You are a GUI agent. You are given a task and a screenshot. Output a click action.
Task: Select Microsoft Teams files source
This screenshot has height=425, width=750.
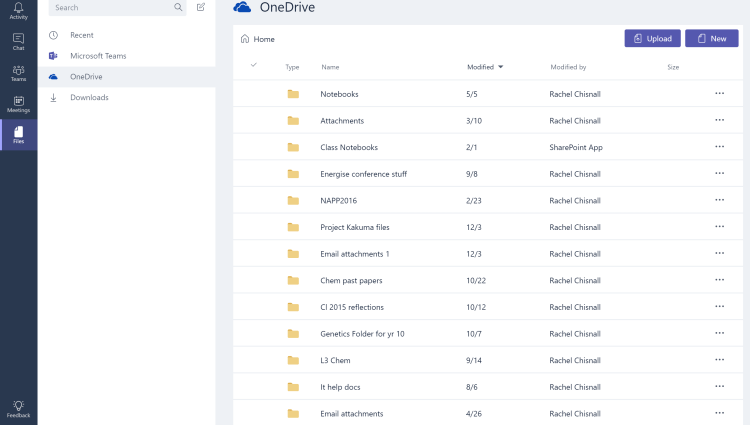point(98,56)
